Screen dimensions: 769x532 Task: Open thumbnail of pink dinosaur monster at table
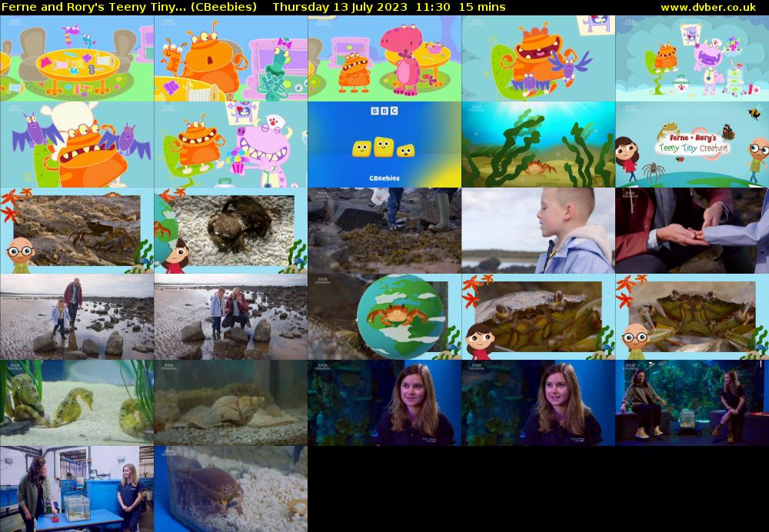(384, 58)
